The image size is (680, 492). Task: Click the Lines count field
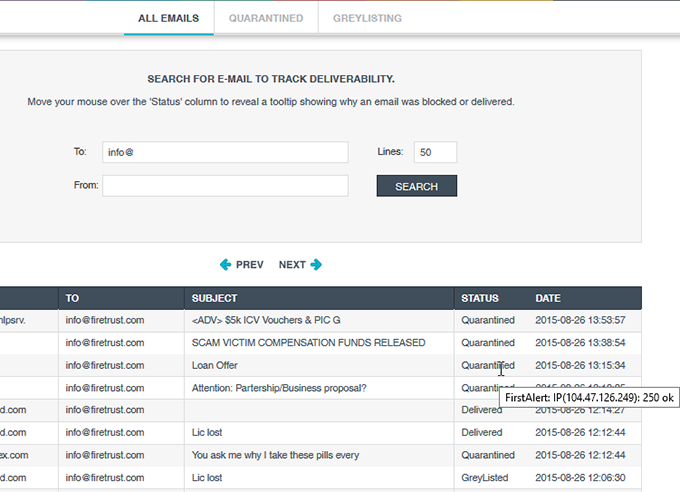tap(435, 152)
